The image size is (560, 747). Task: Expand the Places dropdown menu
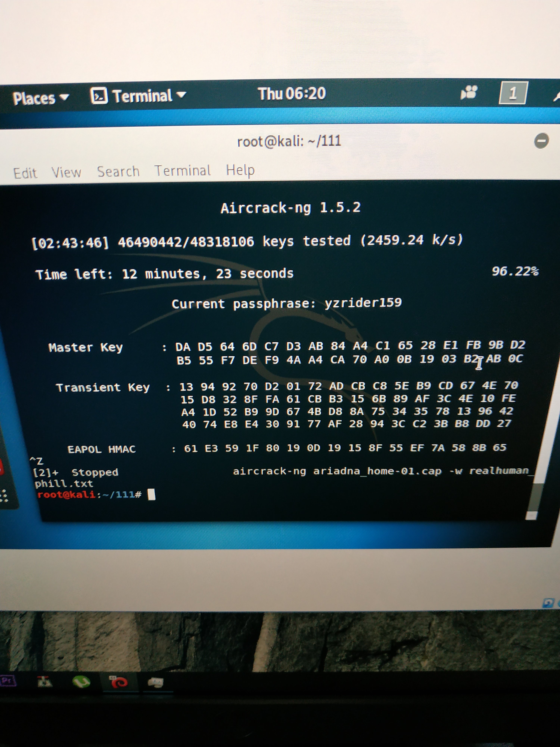point(41,98)
